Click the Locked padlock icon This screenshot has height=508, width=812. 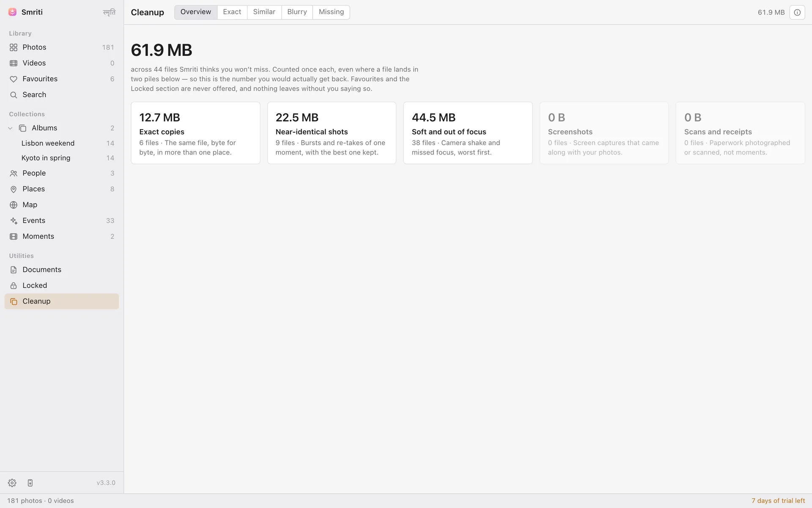tap(14, 286)
